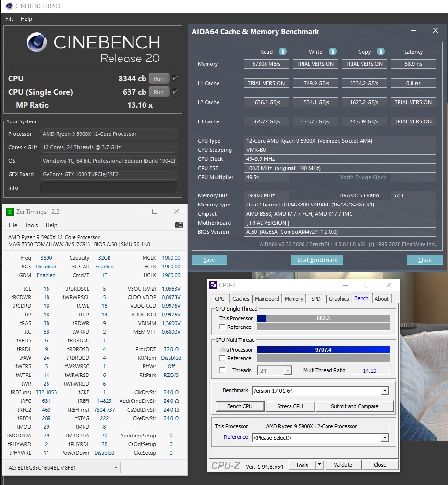The image size is (448, 485).
Task: Click the Cinebench logo sphere icon
Action: pos(36,42)
